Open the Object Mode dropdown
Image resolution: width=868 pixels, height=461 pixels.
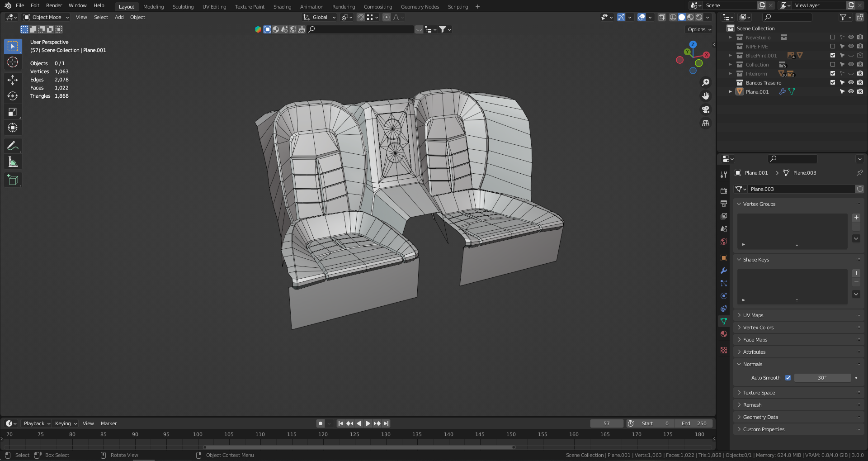click(46, 17)
